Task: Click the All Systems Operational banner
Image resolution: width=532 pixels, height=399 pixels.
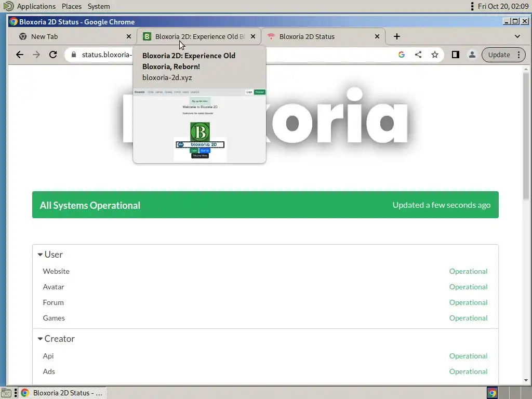Action: pos(265,205)
